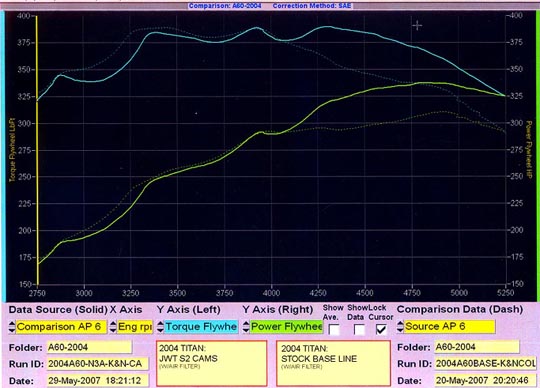Click the X Axis stepper arrows
Image resolution: width=540 pixels, height=388 pixels.
(113, 327)
